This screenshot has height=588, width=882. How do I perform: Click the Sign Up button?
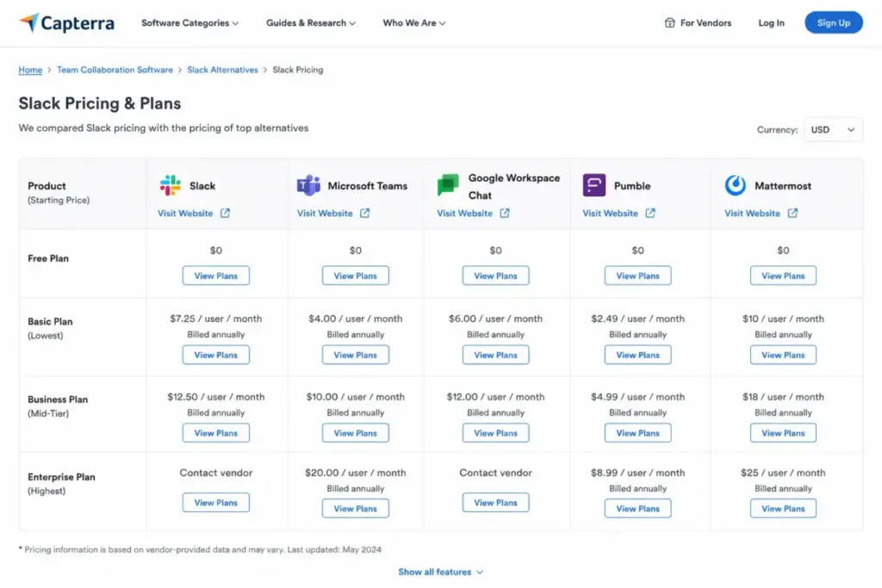point(834,22)
